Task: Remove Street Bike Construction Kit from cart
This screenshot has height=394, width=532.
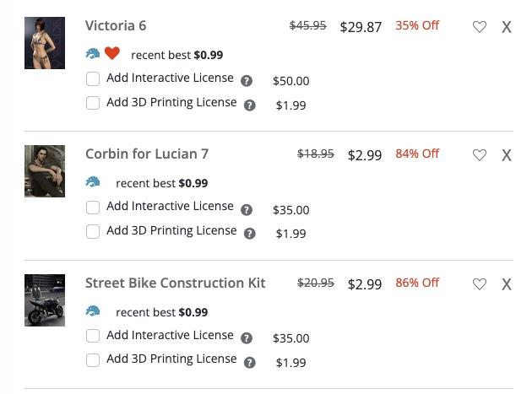Action: click(507, 284)
